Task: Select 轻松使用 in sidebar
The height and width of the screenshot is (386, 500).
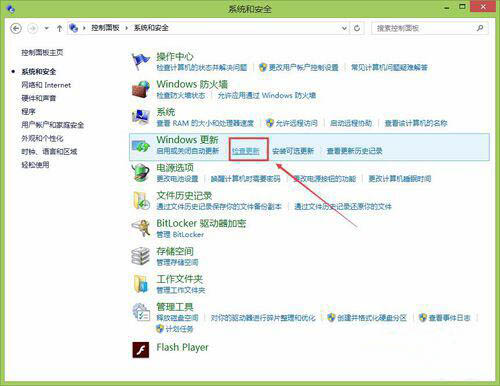Action: coord(35,165)
